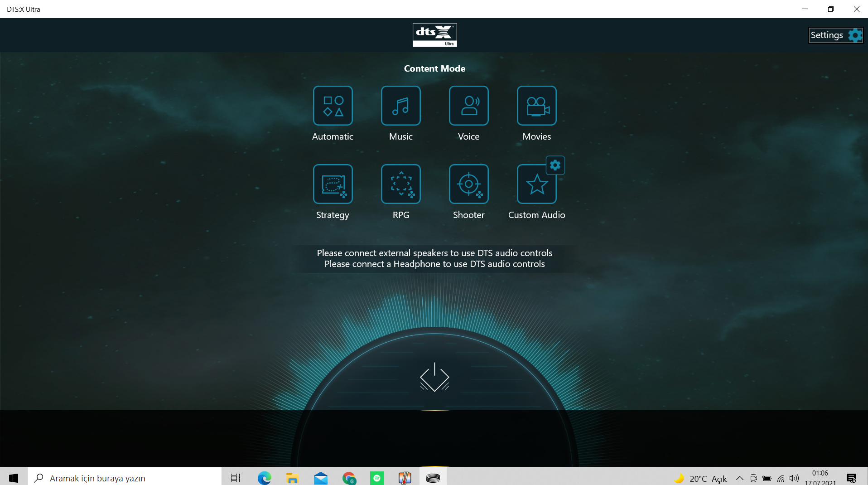868x485 pixels.
Task: Check the battery status tray icon
Action: point(767,478)
